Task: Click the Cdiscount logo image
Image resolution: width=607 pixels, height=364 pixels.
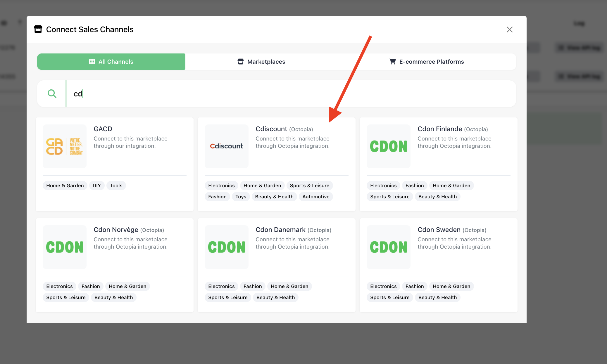Action: [x=227, y=146]
